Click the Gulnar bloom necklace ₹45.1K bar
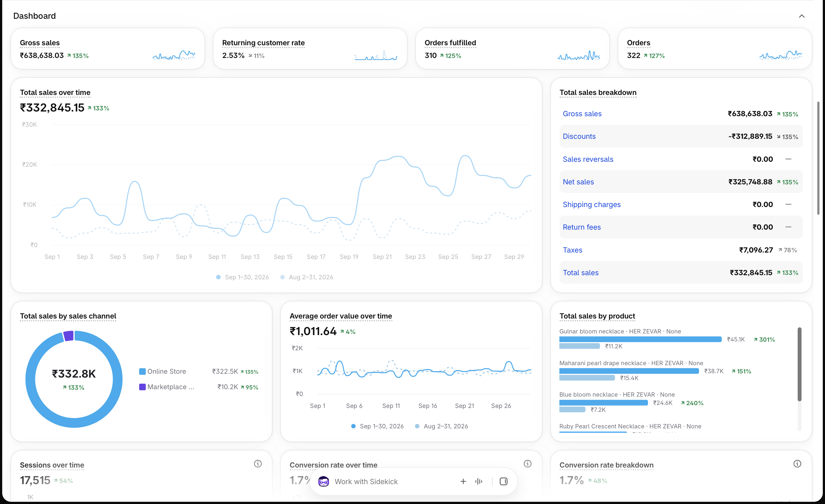 640,339
